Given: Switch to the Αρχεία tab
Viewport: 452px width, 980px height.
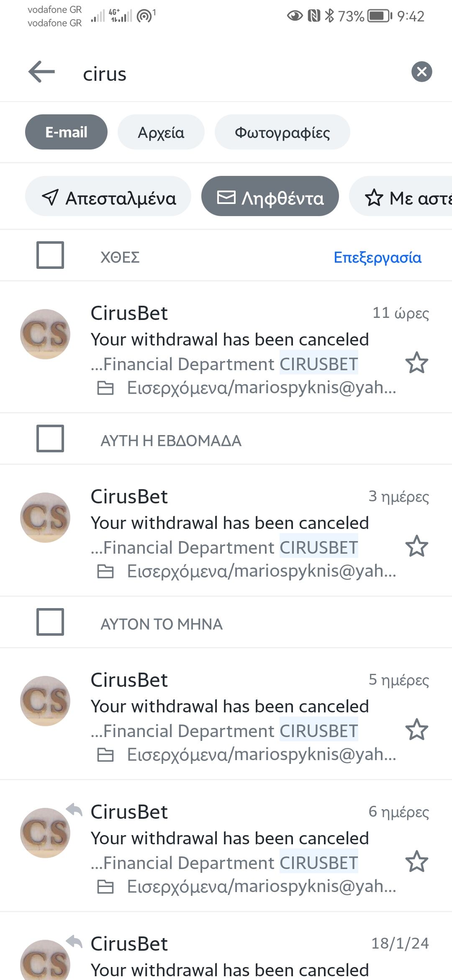Looking at the screenshot, I should tap(161, 132).
